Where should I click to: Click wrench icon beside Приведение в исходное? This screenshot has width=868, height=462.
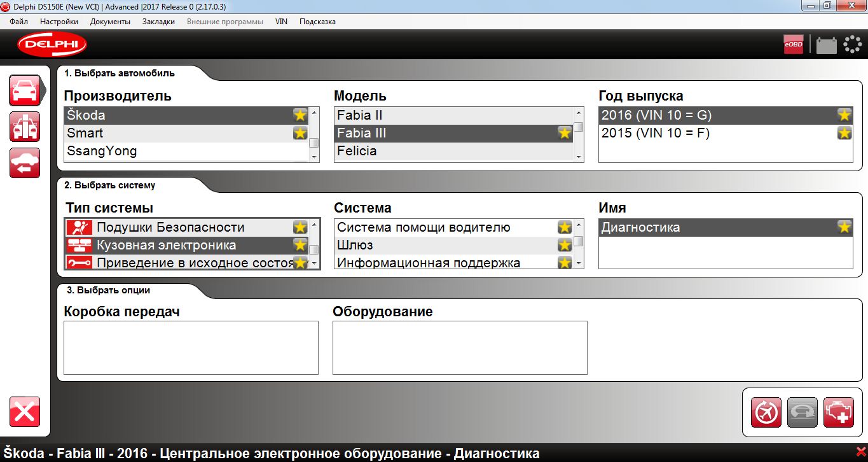tap(79, 262)
